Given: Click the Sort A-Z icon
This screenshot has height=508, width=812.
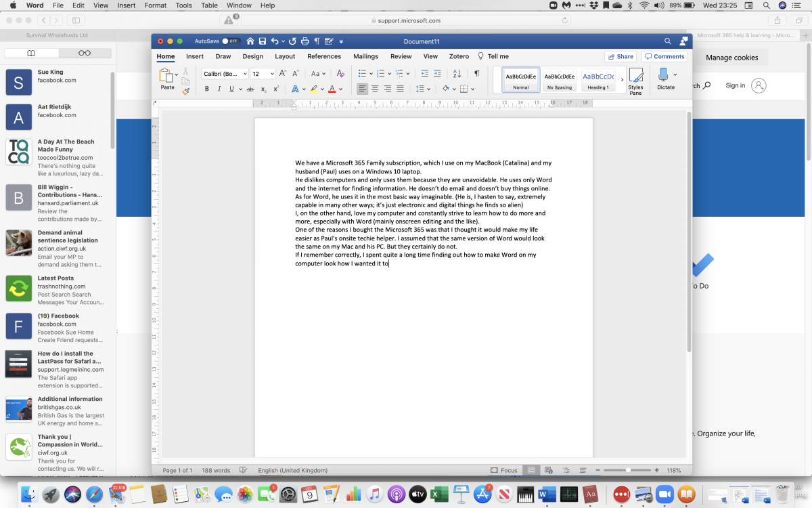Looking at the screenshot, I should click(x=457, y=73).
